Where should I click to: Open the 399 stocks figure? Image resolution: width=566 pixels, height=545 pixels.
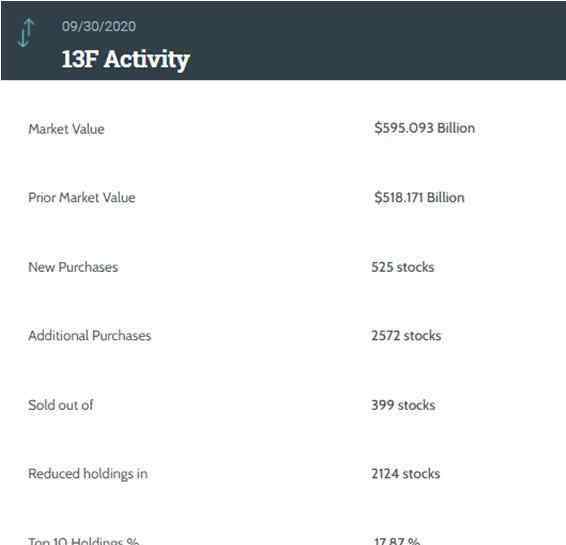click(x=403, y=405)
